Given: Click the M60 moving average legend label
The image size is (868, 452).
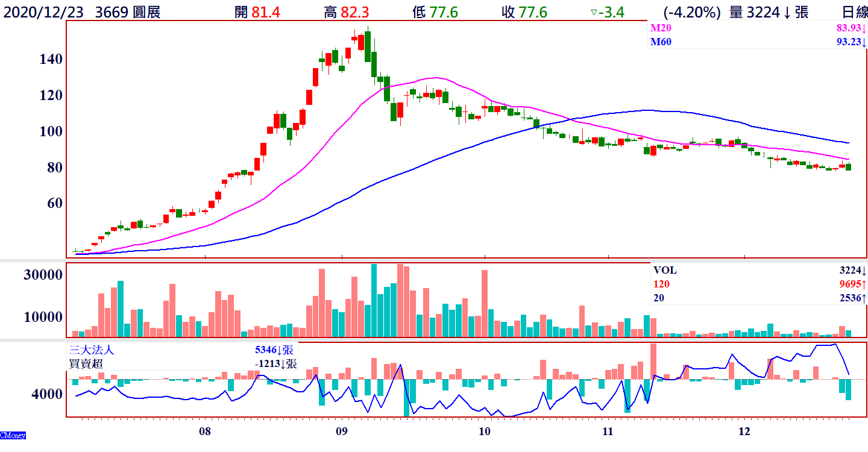Looking at the screenshot, I should [661, 42].
